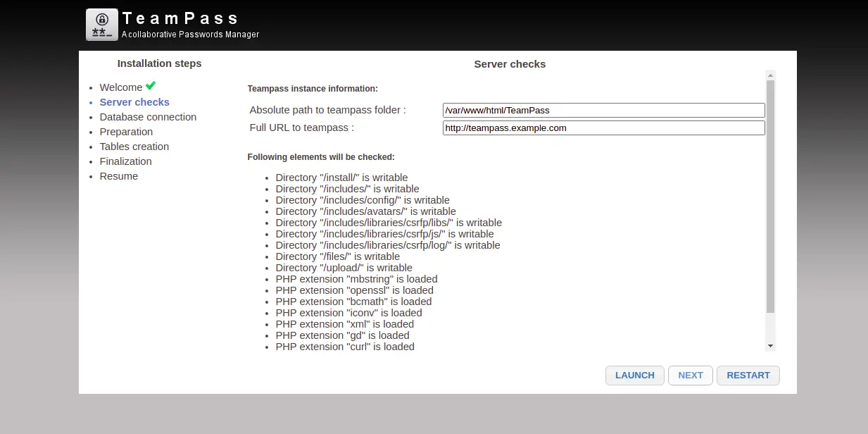Select the Server checks installation step
This screenshot has height=434, width=868.
pyautogui.click(x=134, y=102)
